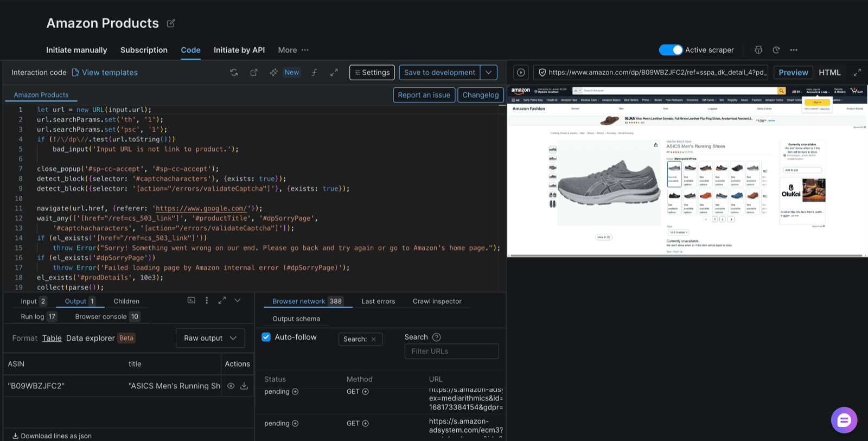Open the Crawl inspector tab
This screenshot has height=441, width=868.
click(x=437, y=301)
